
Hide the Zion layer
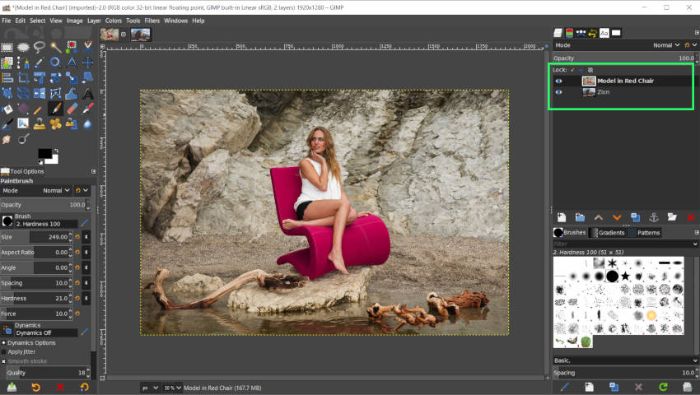point(558,92)
